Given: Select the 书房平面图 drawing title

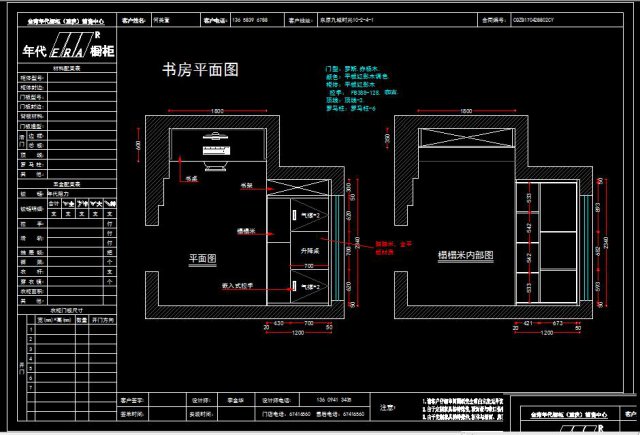Looking at the screenshot, I should [x=200, y=70].
